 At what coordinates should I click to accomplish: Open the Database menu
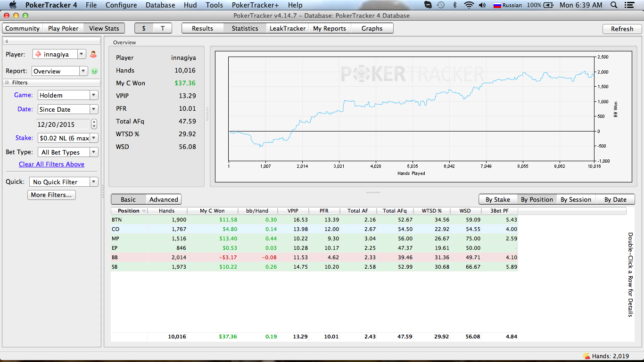[x=160, y=5]
